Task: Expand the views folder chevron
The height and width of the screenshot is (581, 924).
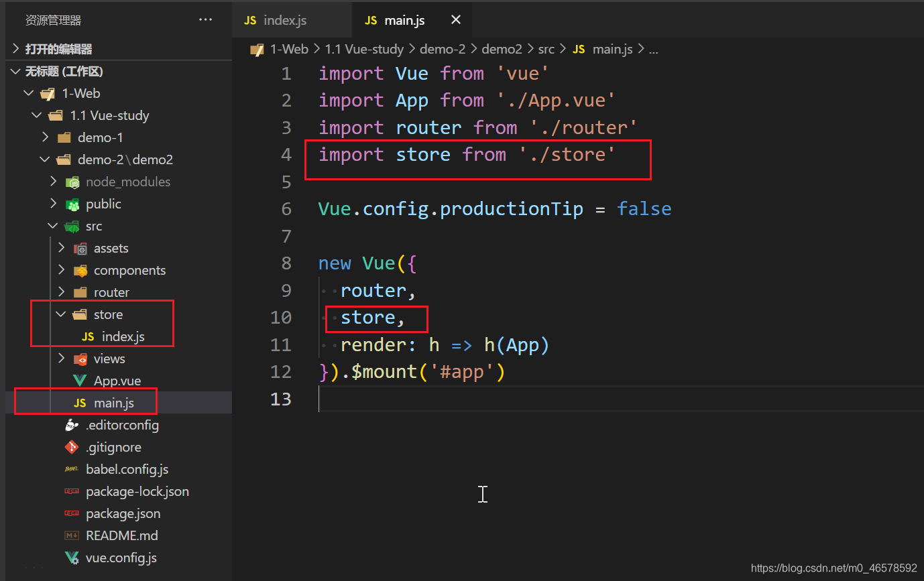Action: point(61,359)
